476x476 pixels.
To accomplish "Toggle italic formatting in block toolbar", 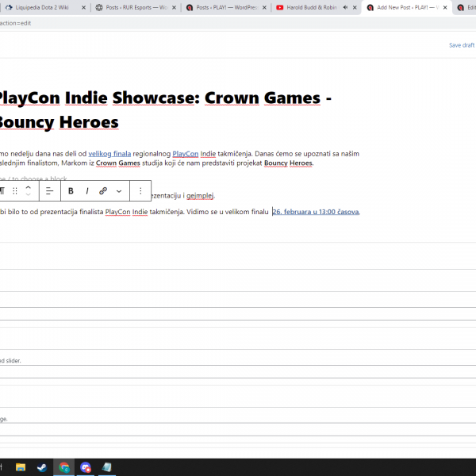I will (87, 190).
